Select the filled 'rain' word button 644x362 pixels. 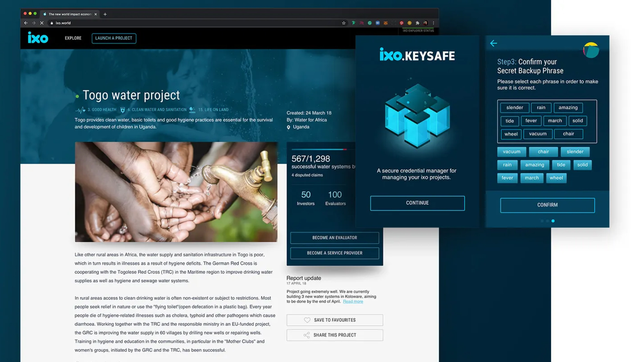tap(507, 165)
